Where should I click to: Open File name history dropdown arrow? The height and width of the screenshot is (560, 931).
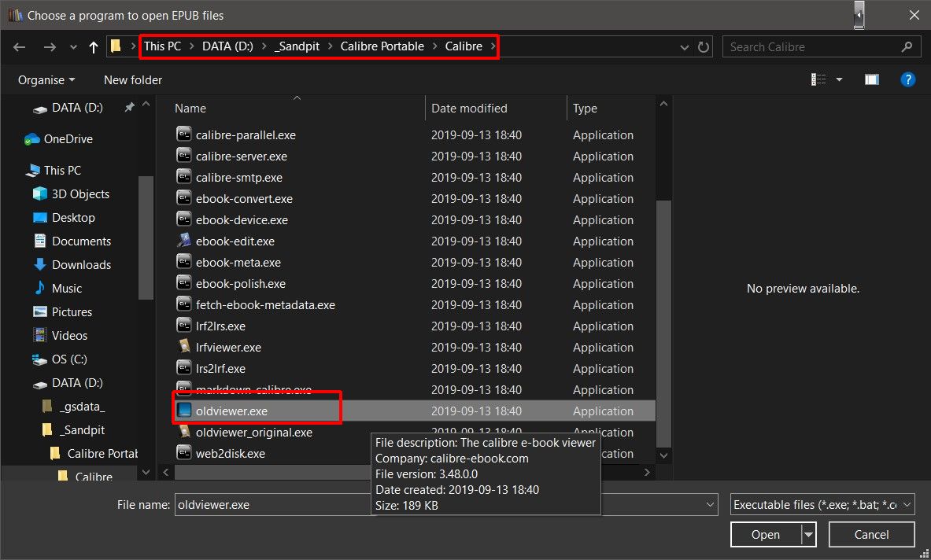point(710,505)
